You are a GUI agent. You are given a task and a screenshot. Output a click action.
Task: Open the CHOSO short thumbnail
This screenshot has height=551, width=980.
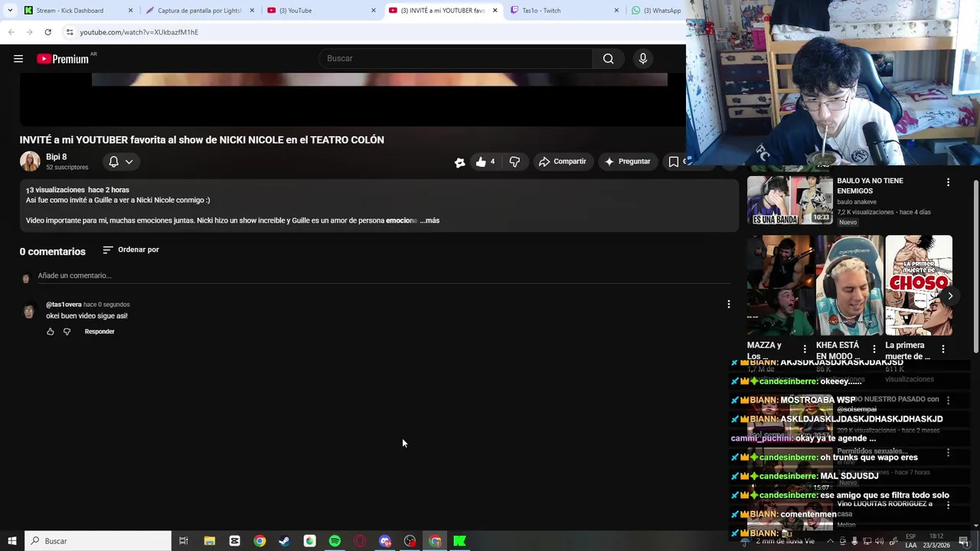point(919,285)
